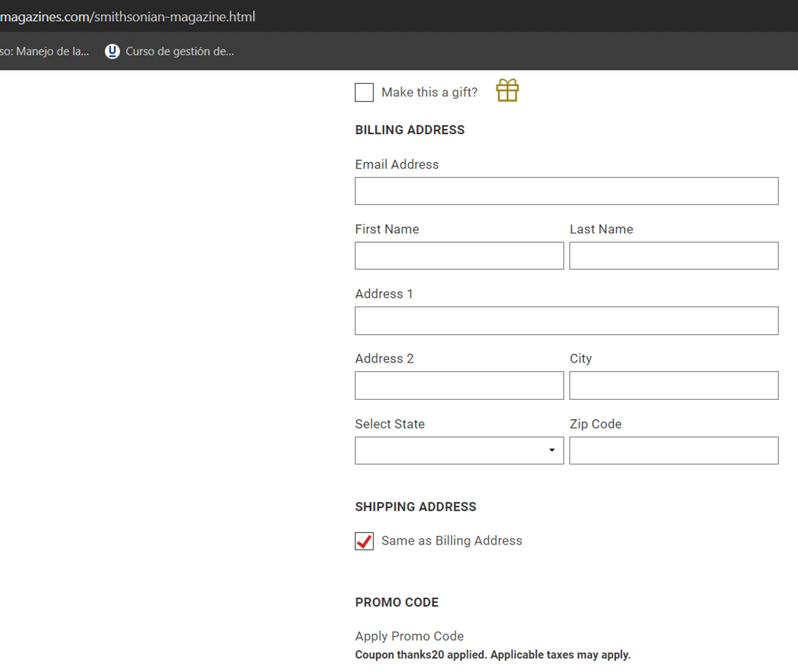The image size is (798, 672).
Task: Click the State dropdown arrow
Action: [x=552, y=450]
